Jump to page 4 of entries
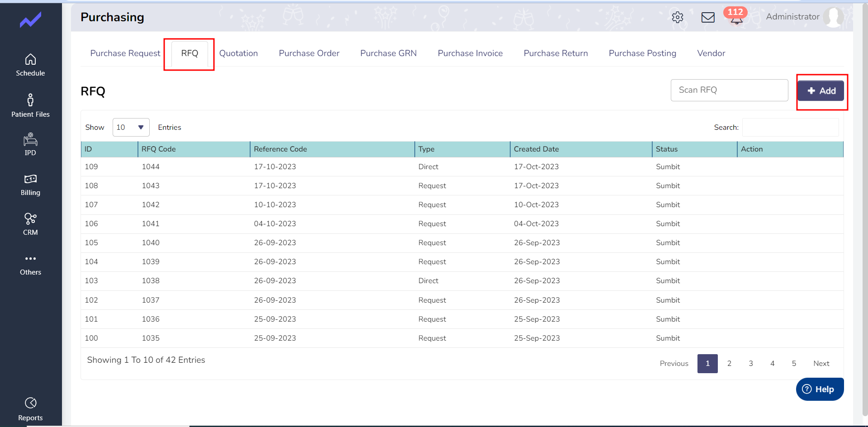 pos(773,364)
